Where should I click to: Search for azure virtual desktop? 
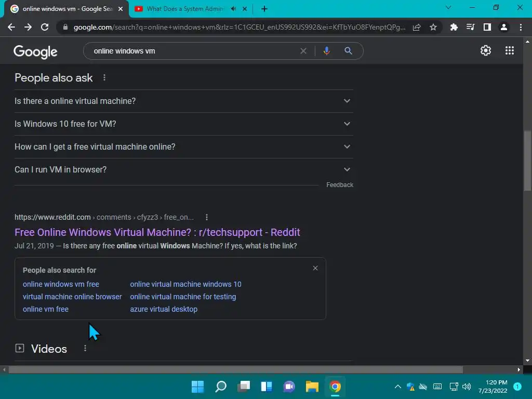(164, 309)
